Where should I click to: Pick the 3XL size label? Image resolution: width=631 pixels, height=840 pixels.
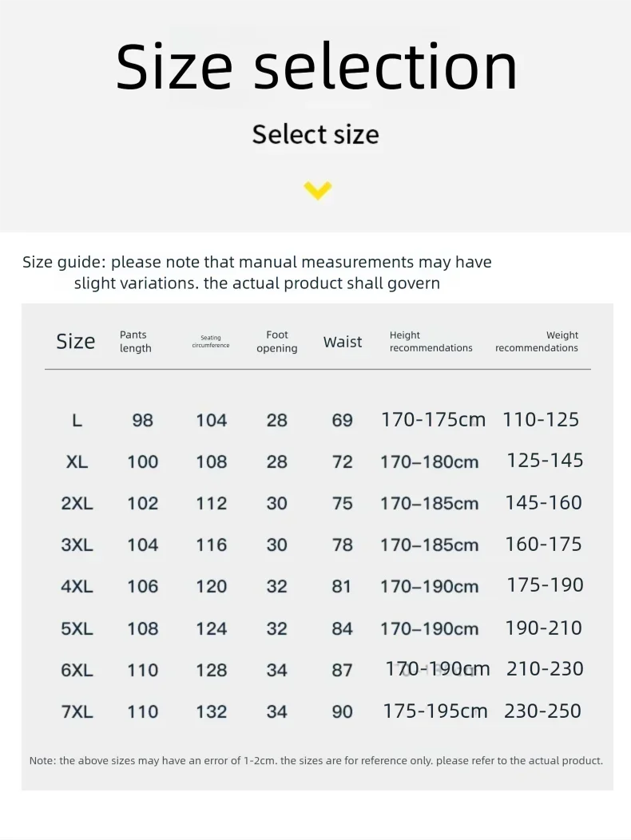[77, 545]
